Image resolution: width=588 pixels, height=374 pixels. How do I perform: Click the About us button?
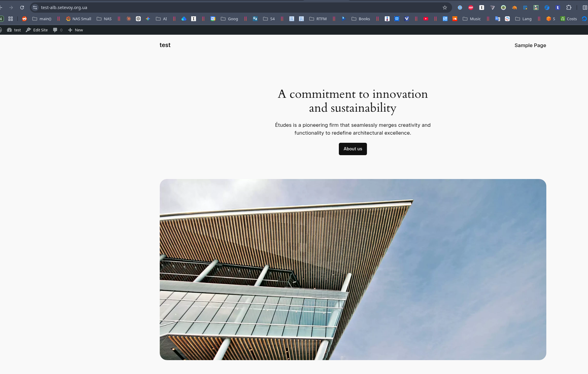352,149
